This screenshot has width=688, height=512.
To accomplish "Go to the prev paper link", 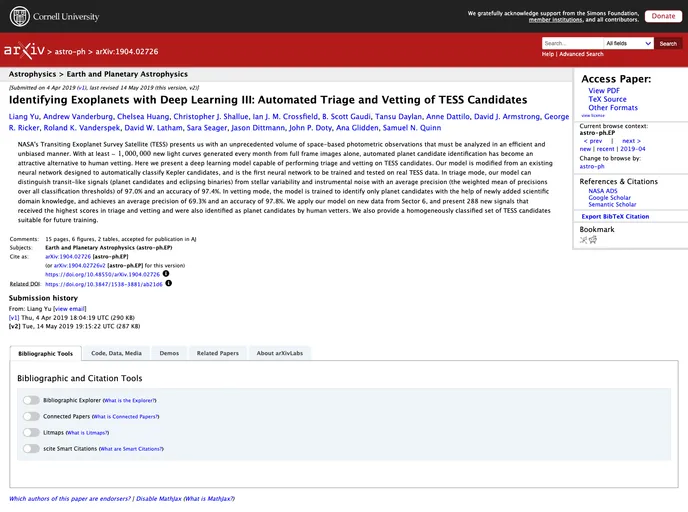I will coord(593,141).
